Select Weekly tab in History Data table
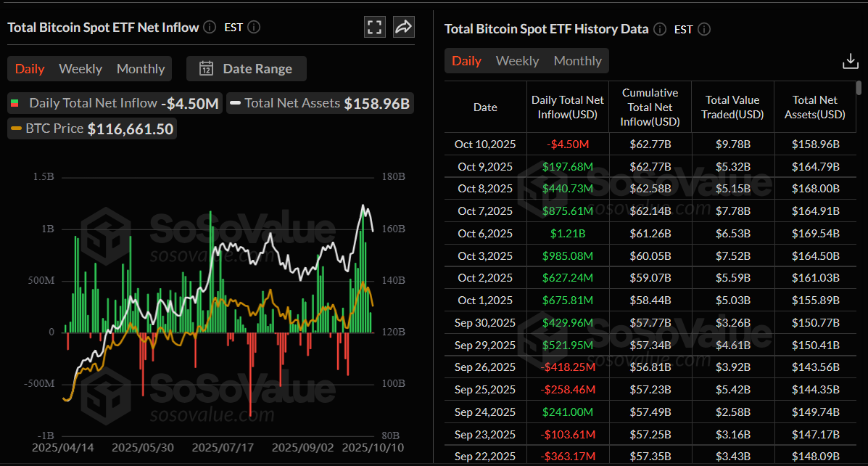868x466 pixels. coord(517,61)
